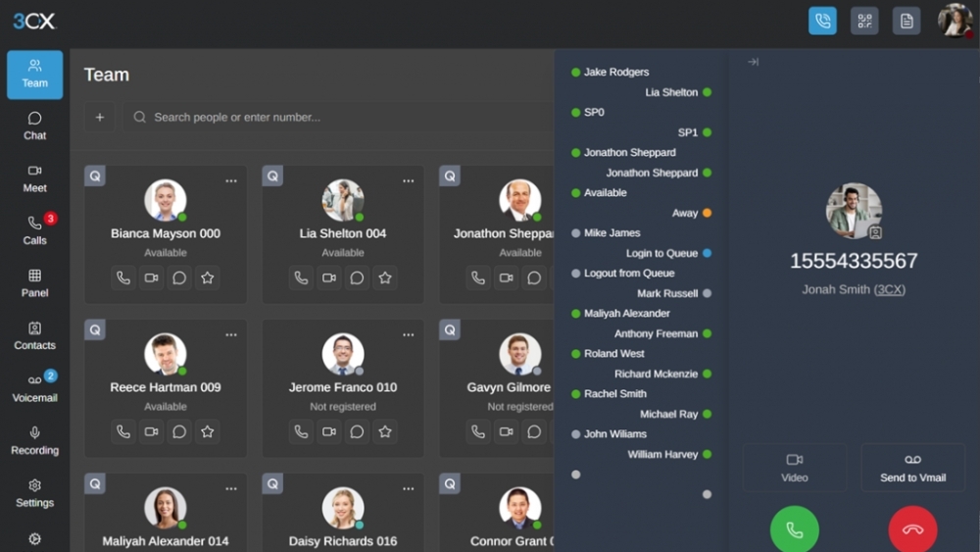Call Lia Shelton 004
980x552 pixels.
click(301, 277)
